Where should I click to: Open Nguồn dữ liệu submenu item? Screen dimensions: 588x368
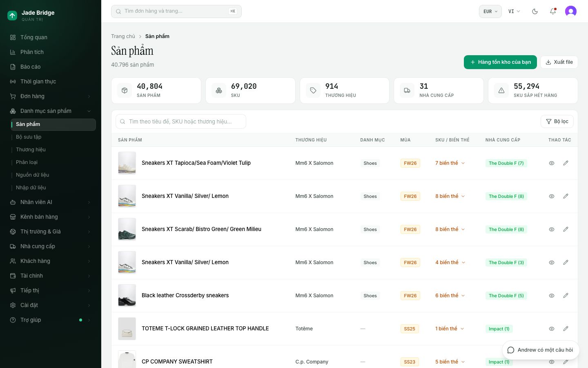53,175
